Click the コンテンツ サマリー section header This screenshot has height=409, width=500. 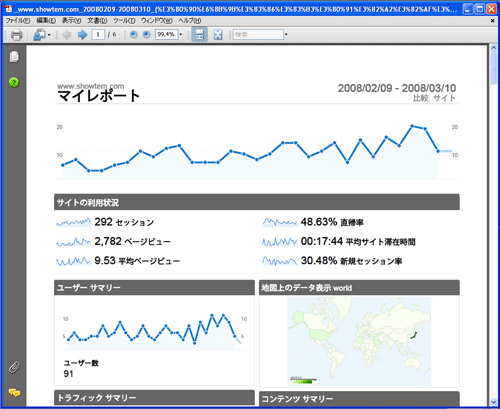359,398
